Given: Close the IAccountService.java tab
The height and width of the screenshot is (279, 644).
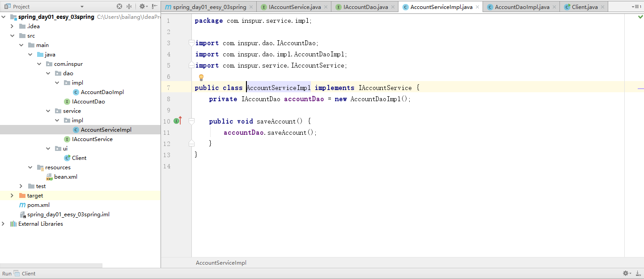Looking at the screenshot, I should pos(326,7).
